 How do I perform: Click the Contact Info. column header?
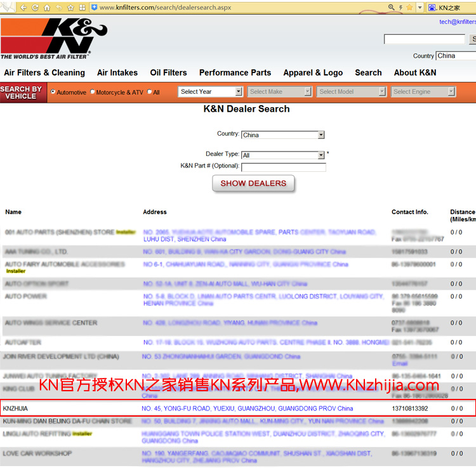point(410,212)
